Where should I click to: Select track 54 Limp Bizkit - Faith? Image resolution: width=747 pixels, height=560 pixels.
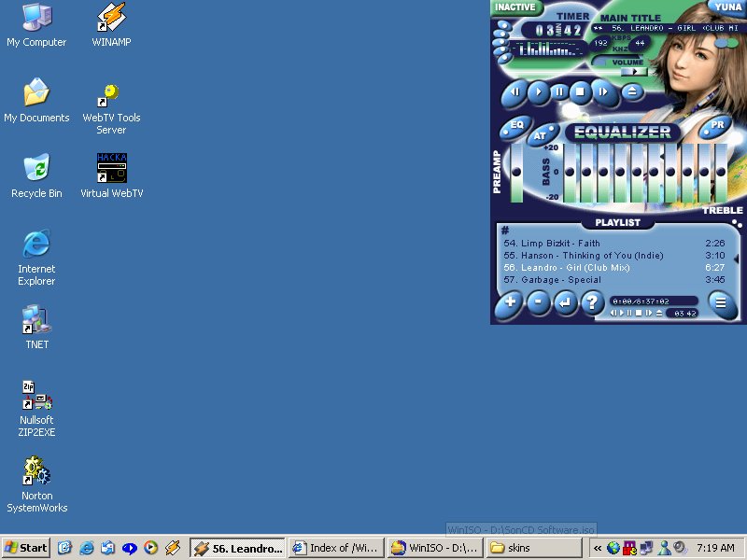(x=560, y=244)
